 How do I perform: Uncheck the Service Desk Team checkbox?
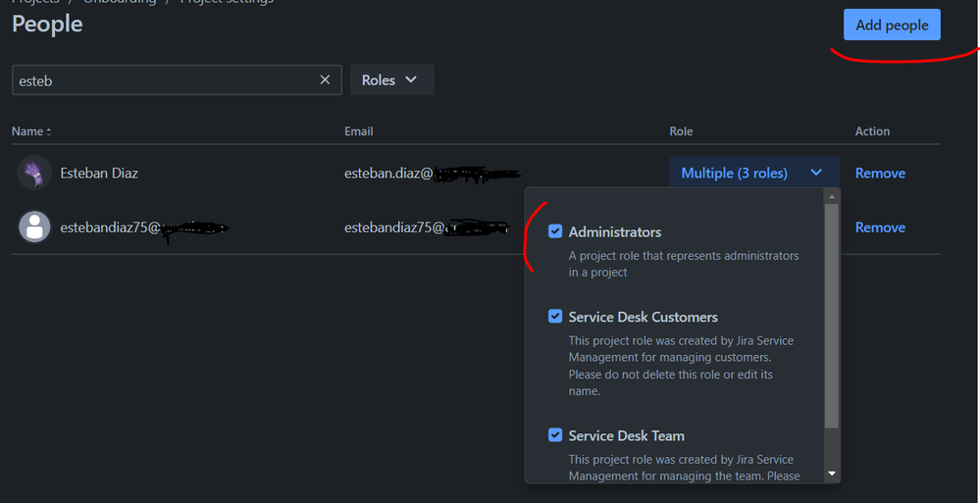[555, 435]
